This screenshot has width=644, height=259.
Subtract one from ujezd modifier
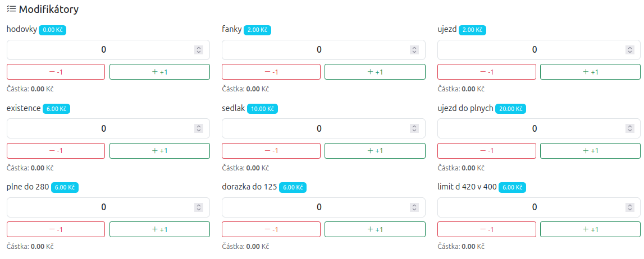click(486, 72)
